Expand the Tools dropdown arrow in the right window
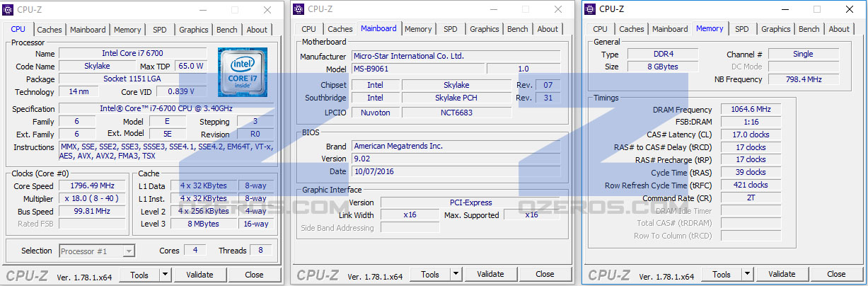Image resolution: width=868 pixels, height=286 pixels. coord(747,274)
